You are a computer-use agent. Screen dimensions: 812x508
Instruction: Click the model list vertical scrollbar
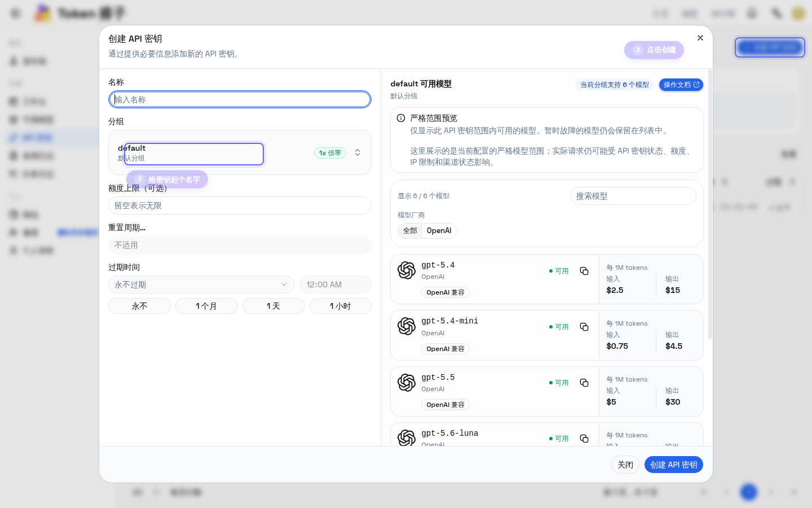710,203
